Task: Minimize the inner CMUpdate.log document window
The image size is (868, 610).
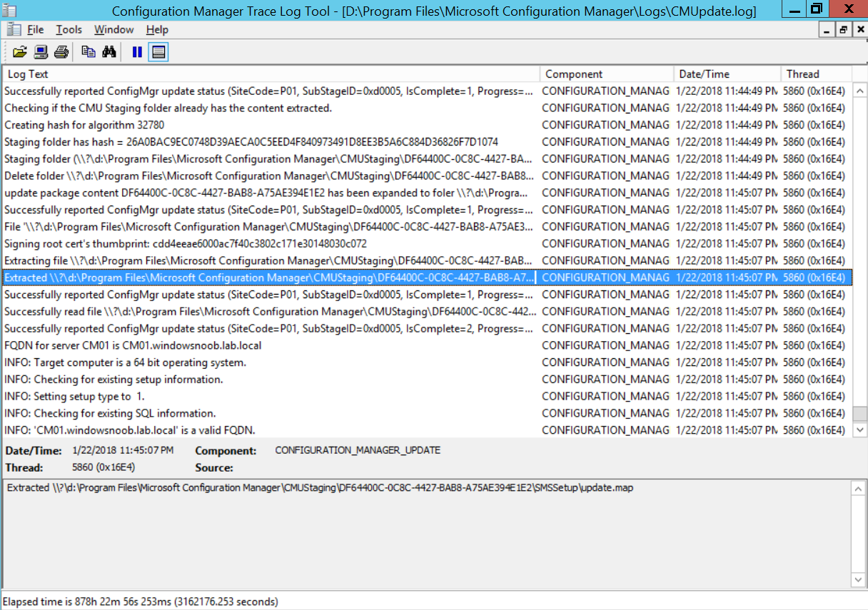Action: tap(827, 29)
